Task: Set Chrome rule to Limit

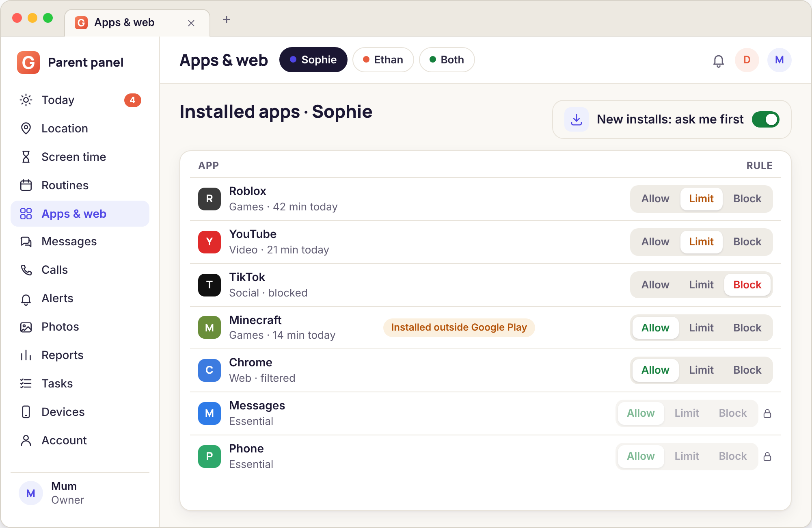Action: pyautogui.click(x=701, y=370)
